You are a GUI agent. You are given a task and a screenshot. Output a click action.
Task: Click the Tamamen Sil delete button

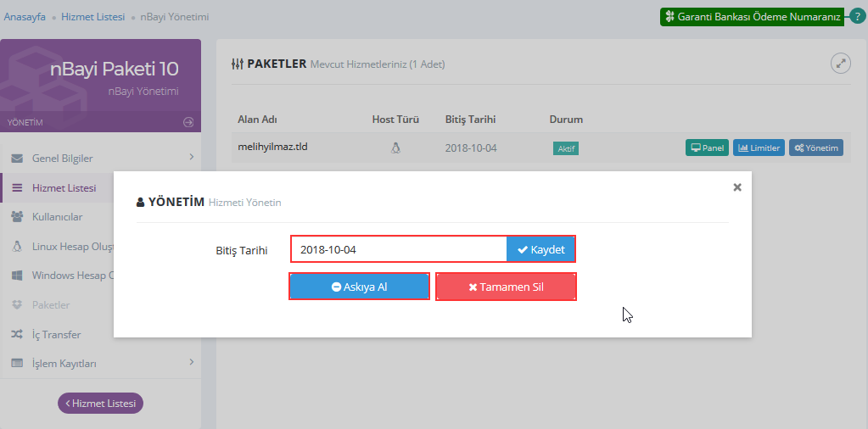(x=506, y=287)
